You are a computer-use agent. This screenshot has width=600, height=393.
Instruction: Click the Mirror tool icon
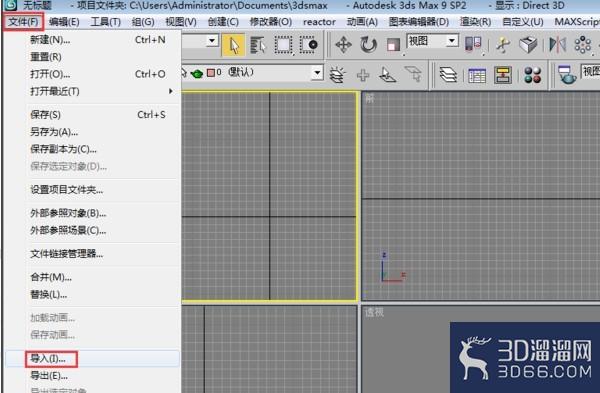coord(558,45)
